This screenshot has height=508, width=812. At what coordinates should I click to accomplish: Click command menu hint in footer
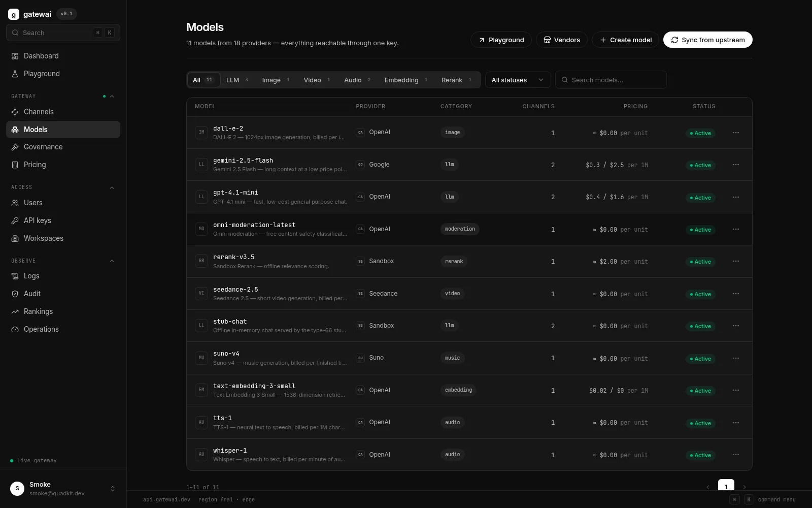coord(763,499)
